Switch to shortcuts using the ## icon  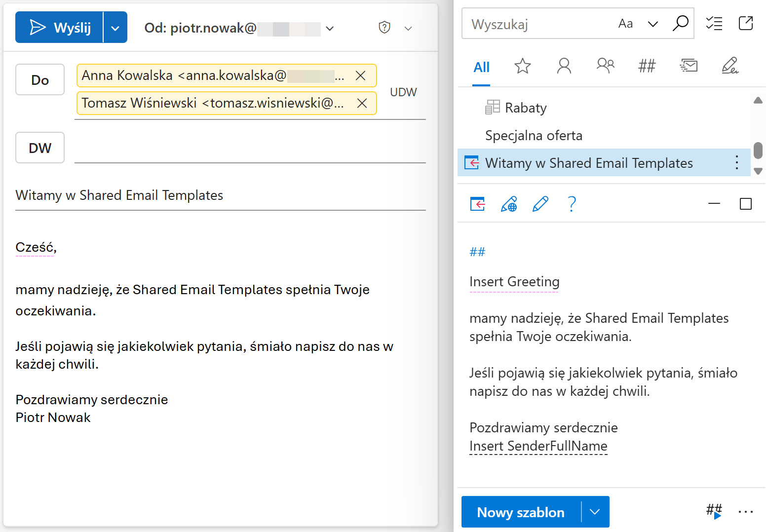coord(647,65)
